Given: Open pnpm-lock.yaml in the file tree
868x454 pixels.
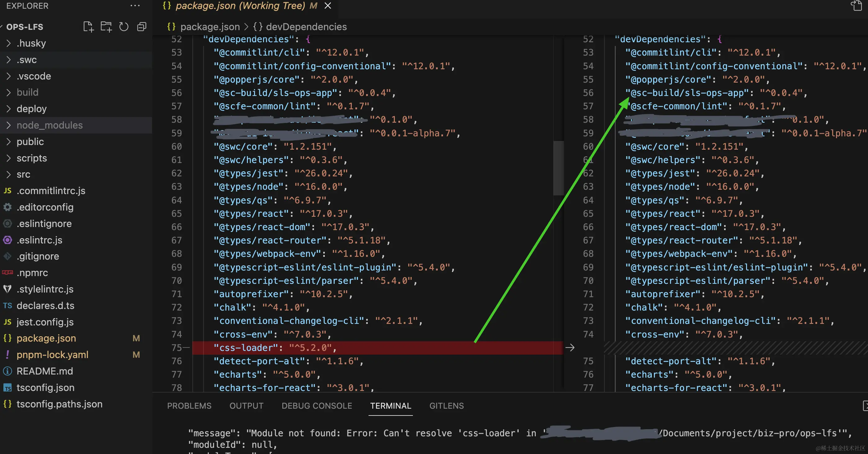Looking at the screenshot, I should pos(52,355).
